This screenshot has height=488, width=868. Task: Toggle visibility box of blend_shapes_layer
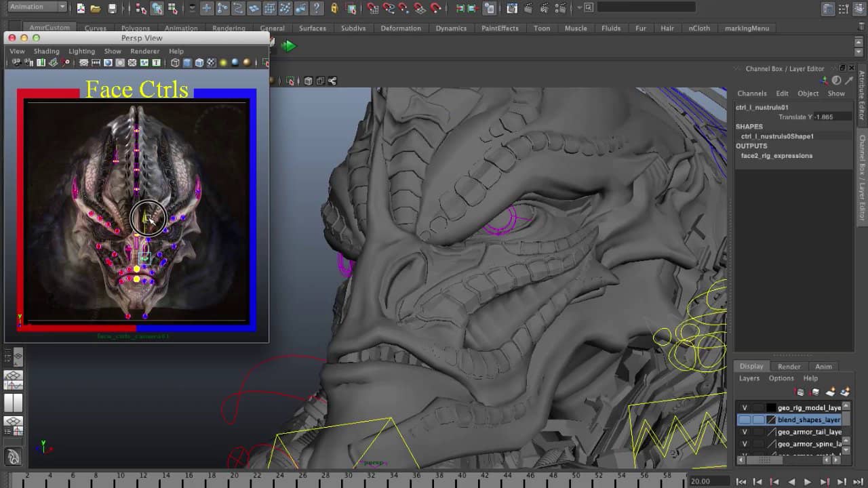pos(745,420)
